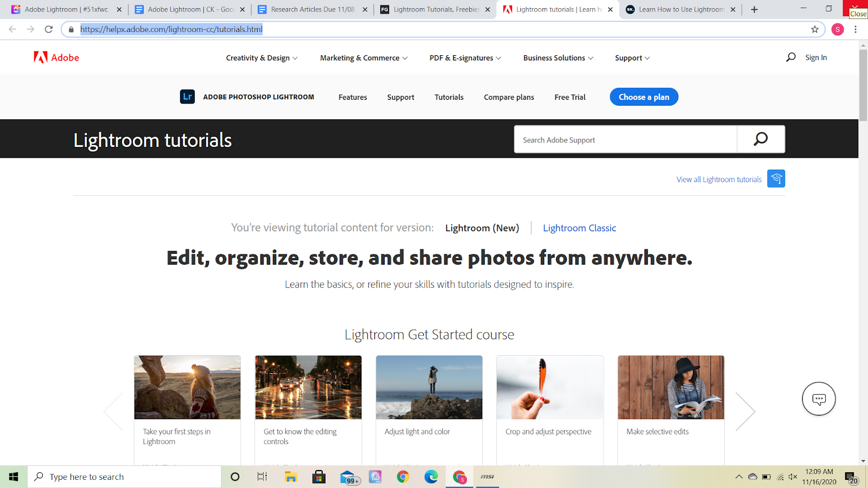Click the Sign In link
Image resolution: width=868 pixels, height=488 pixels.
(x=816, y=57)
